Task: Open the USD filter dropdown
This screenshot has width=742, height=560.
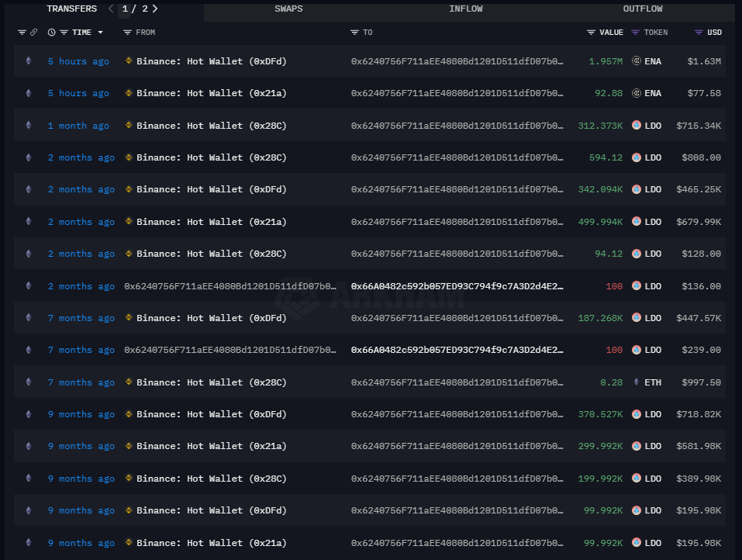Action: (x=699, y=33)
